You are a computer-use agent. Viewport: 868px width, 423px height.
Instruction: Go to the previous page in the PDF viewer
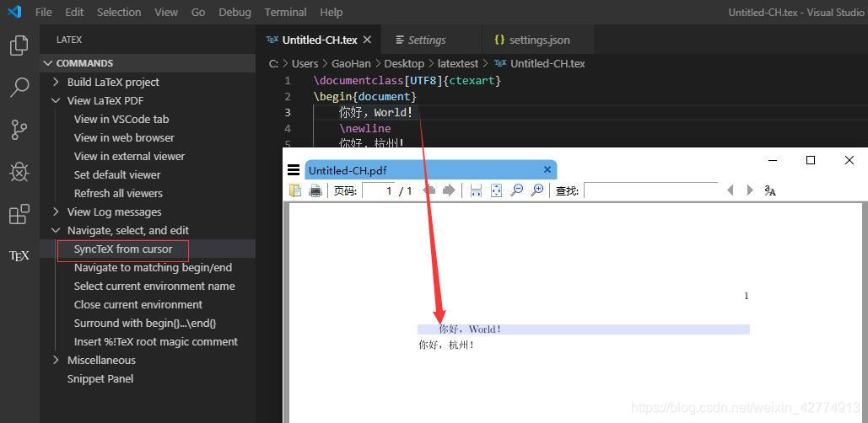pos(429,190)
